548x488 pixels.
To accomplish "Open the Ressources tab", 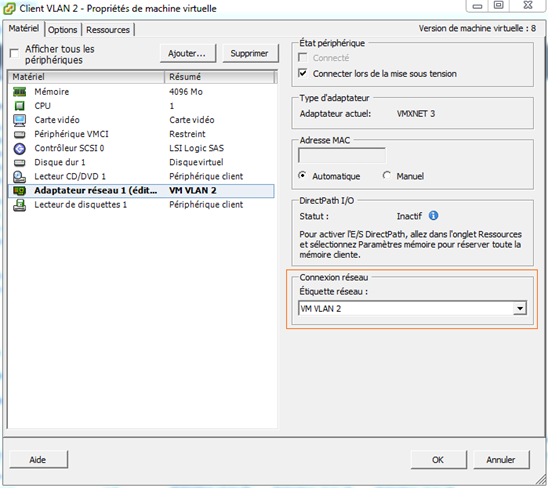I will point(108,30).
